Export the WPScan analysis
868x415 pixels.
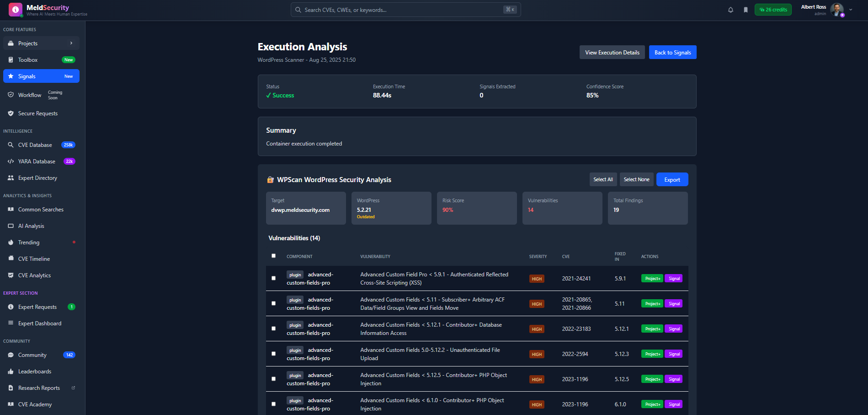point(672,179)
